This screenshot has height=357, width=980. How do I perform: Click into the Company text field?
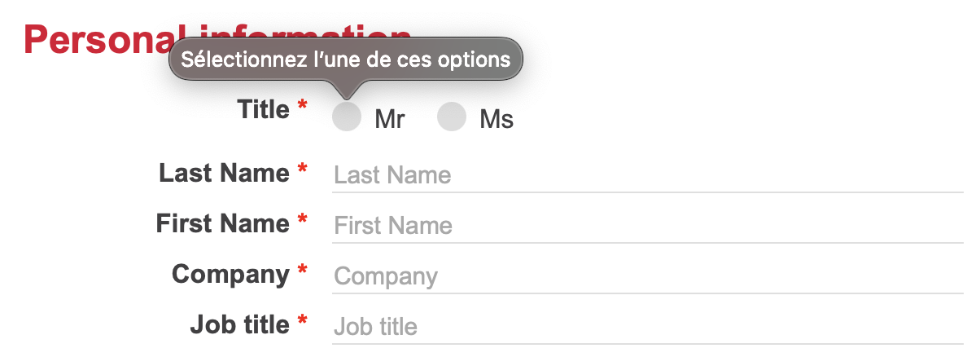[646, 276]
